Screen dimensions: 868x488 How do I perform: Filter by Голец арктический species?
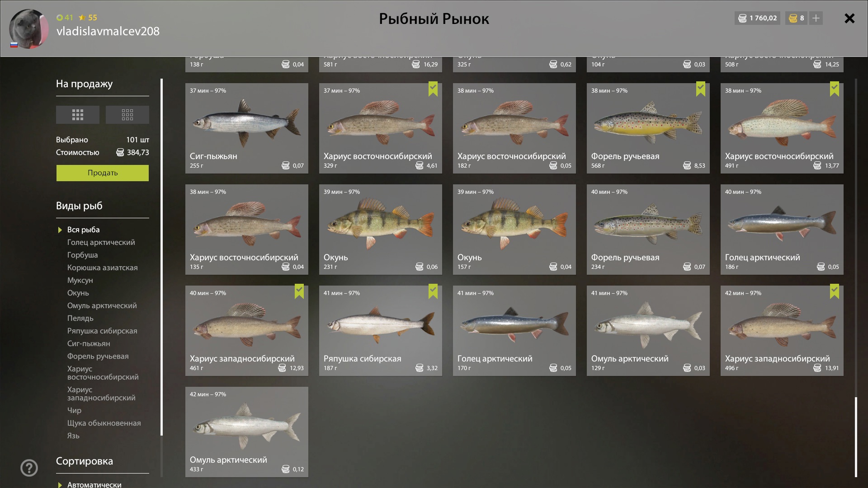pos(101,242)
